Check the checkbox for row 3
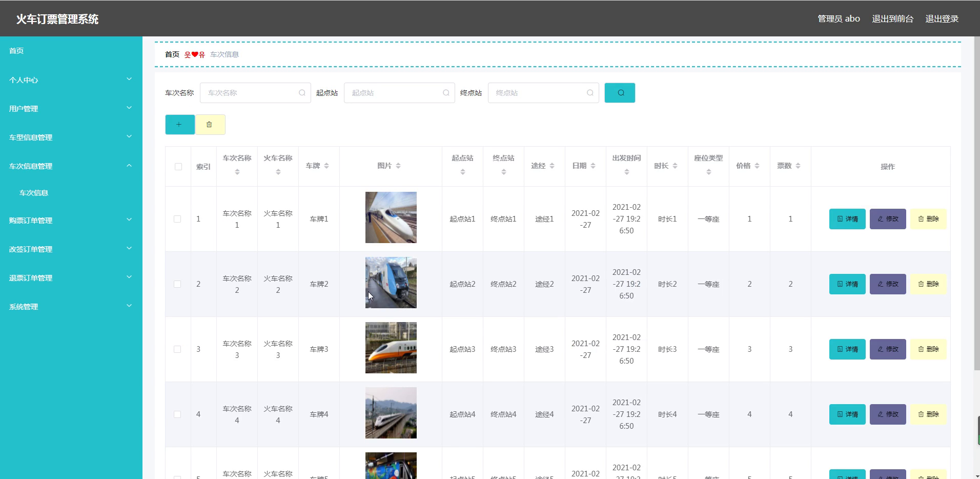The width and height of the screenshot is (980, 479). tap(177, 349)
